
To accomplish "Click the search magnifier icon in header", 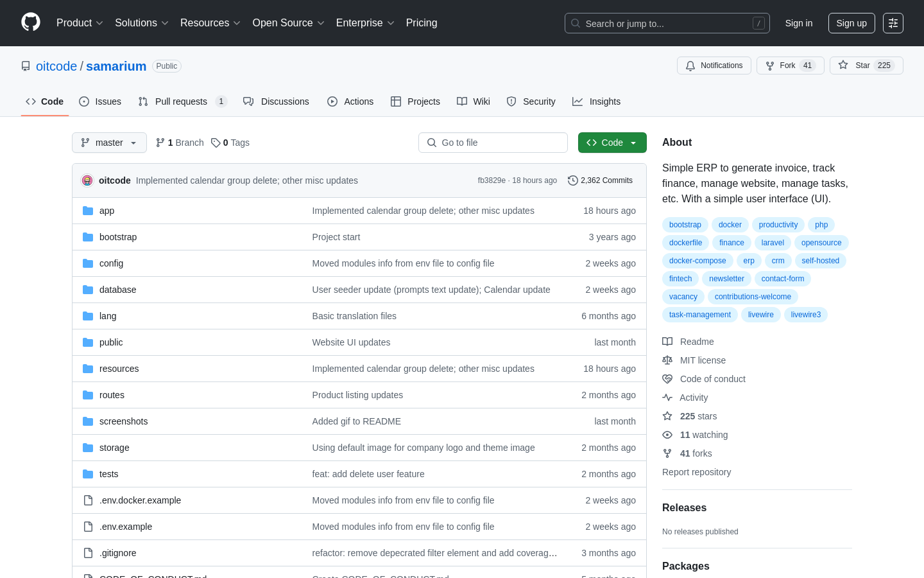I will (576, 23).
